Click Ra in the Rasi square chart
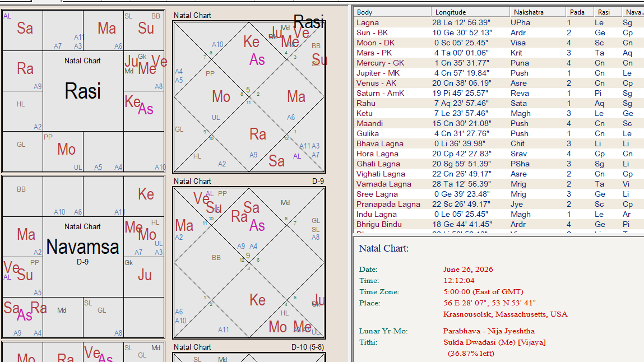 click(25, 68)
